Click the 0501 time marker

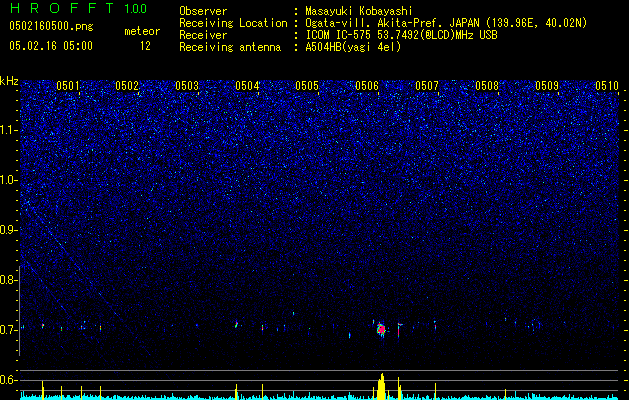point(68,86)
